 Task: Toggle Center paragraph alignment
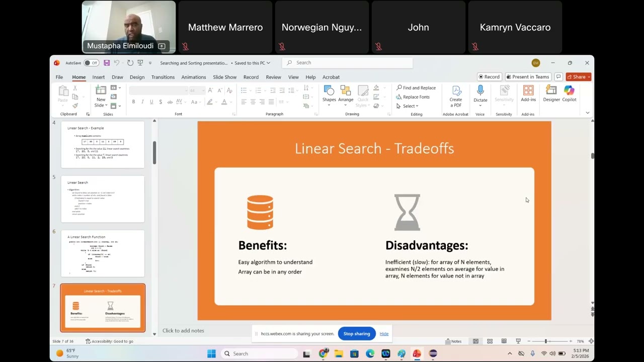click(253, 102)
